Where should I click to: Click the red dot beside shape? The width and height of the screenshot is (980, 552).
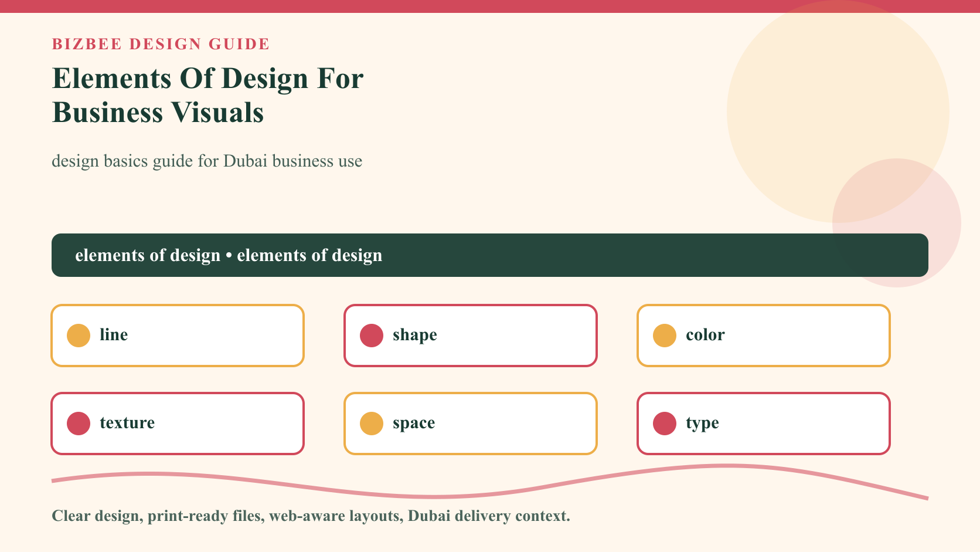[372, 336]
